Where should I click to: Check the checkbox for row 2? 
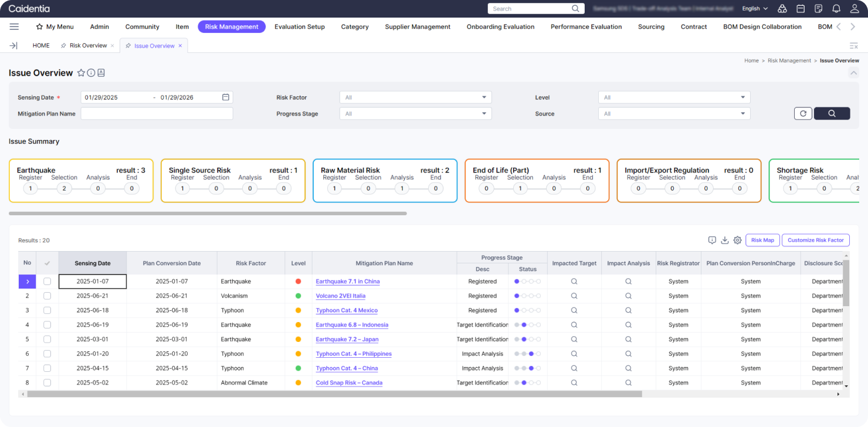pyautogui.click(x=47, y=296)
